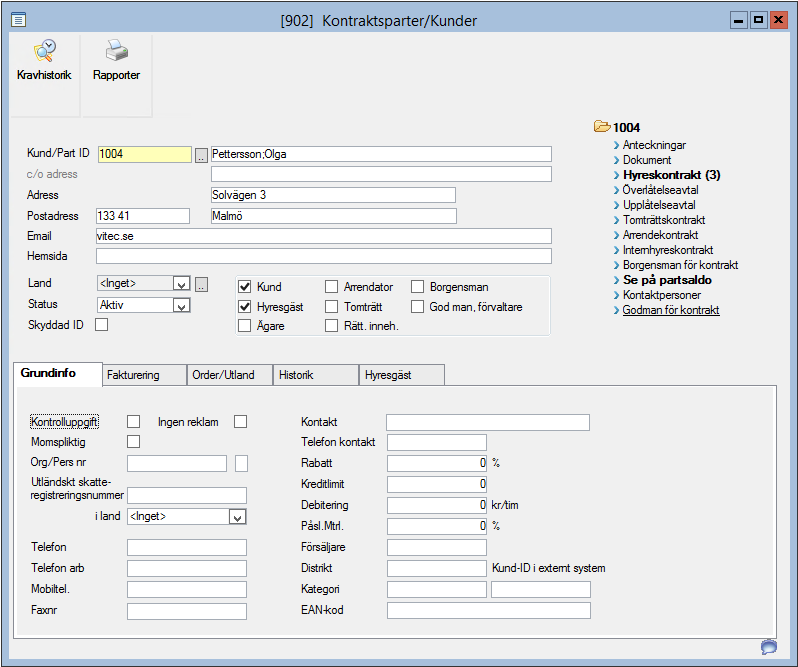Open Borgensman för kontrakt link
Image resolution: width=798 pixels, height=667 pixels.
point(680,265)
